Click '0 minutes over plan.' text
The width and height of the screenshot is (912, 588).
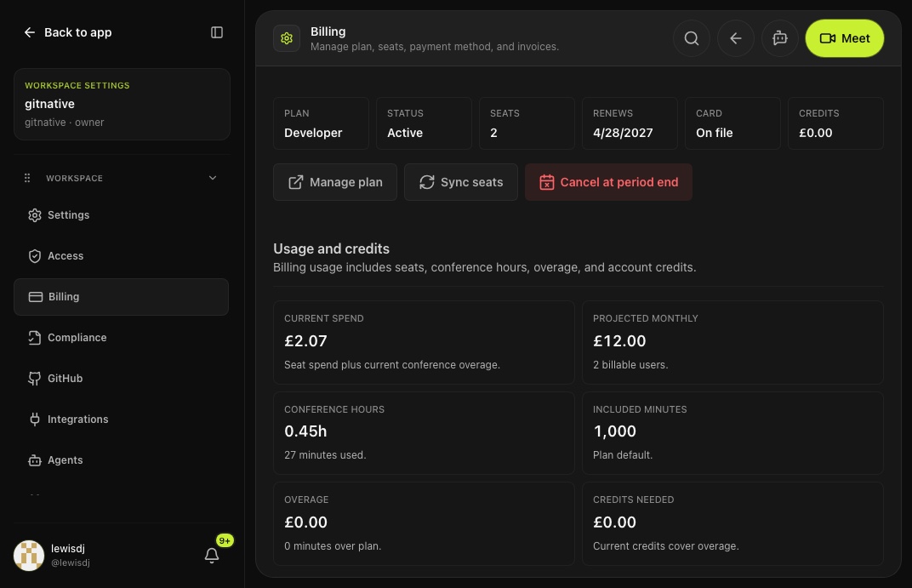point(333,546)
